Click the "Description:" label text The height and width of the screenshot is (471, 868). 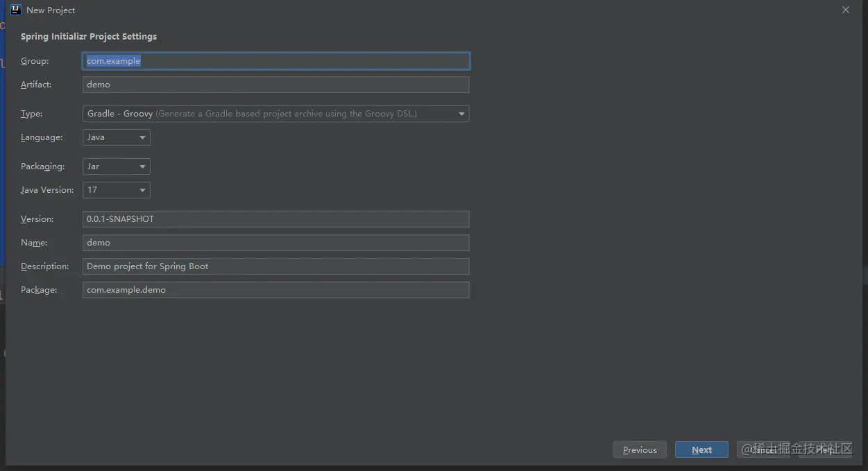click(x=45, y=266)
